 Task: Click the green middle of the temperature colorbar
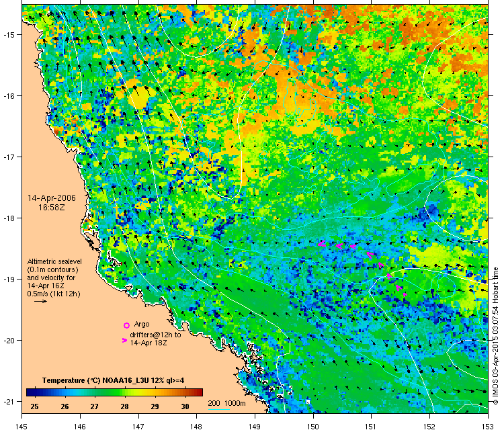click(x=114, y=392)
